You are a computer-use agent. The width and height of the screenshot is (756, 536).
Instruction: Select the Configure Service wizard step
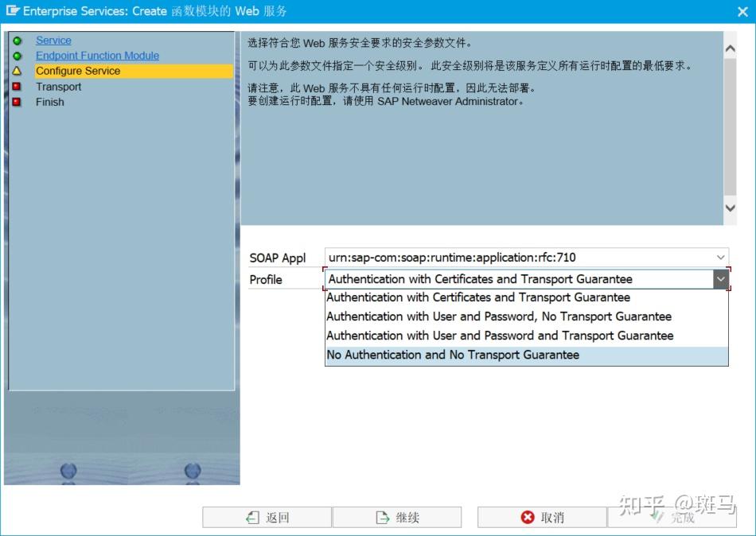(x=79, y=71)
